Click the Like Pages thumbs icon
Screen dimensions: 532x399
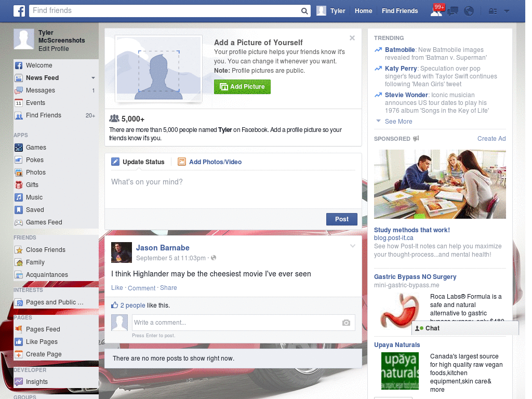point(19,342)
